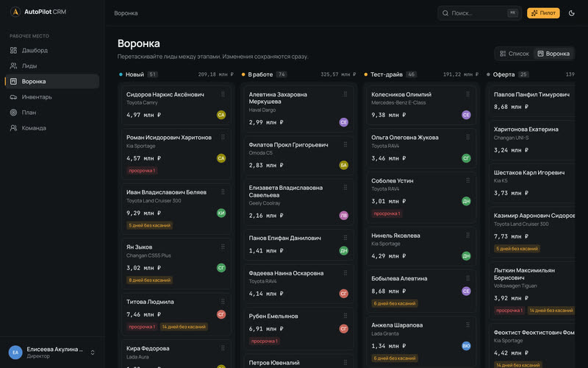Go to Лиды section
This screenshot has height=368, width=588.
52,66
